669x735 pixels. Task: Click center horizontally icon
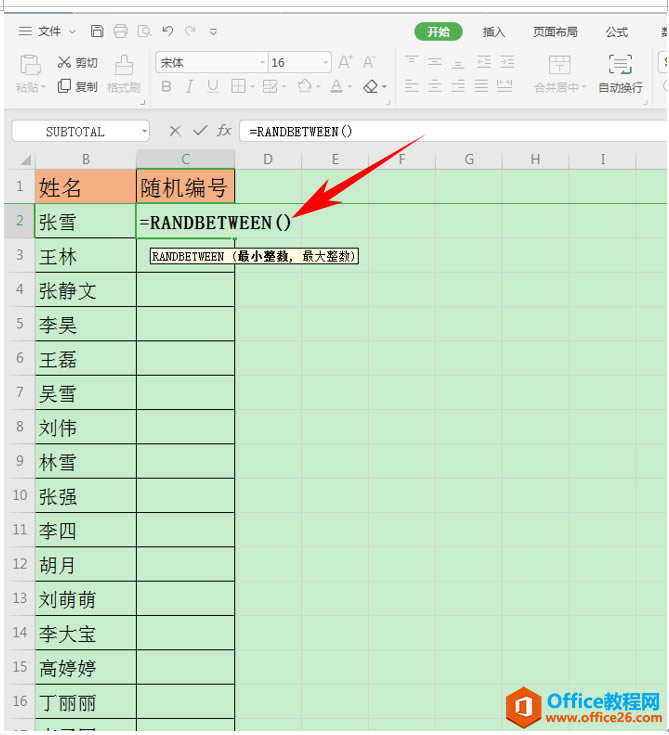click(x=435, y=86)
